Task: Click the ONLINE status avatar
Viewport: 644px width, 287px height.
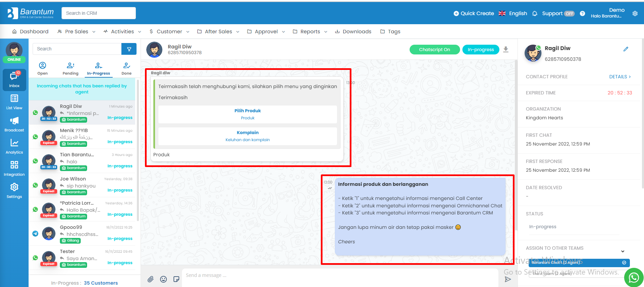Action: (14, 52)
